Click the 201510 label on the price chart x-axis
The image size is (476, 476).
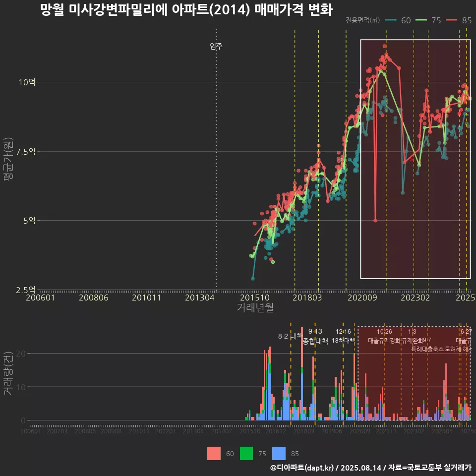[255, 297]
